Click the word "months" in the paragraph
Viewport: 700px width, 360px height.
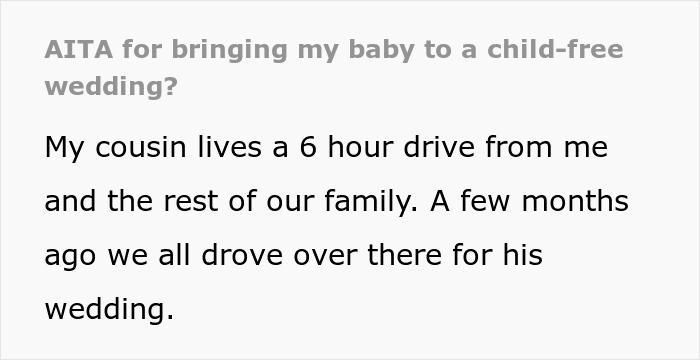tap(575, 201)
